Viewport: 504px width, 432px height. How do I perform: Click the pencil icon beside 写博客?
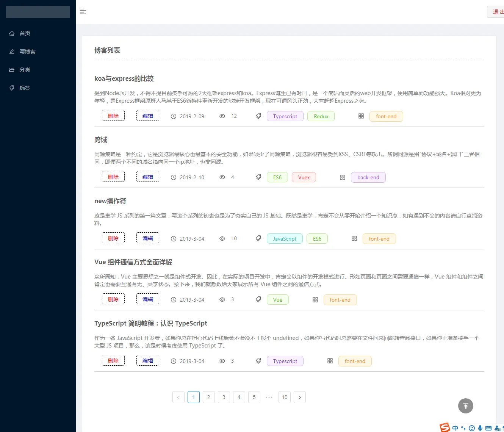12,52
